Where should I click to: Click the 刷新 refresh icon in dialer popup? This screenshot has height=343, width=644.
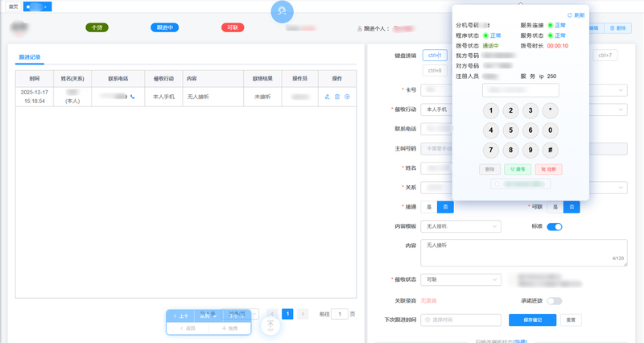(x=570, y=15)
